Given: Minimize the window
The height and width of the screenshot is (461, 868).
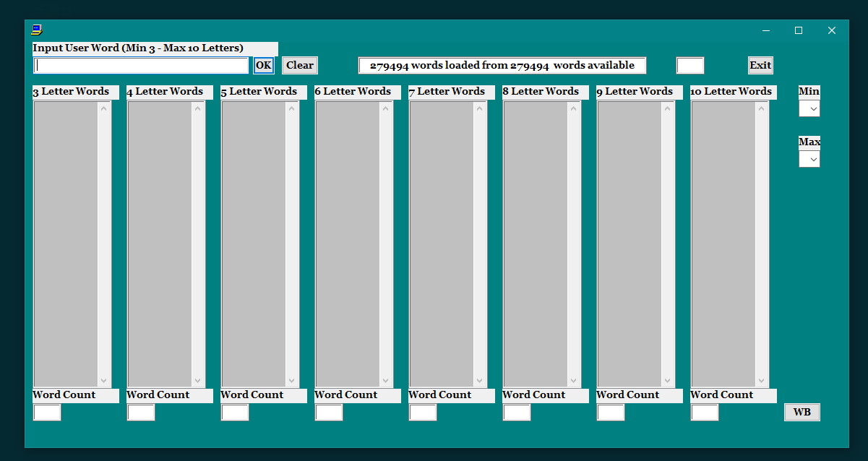Looking at the screenshot, I should pos(765,30).
